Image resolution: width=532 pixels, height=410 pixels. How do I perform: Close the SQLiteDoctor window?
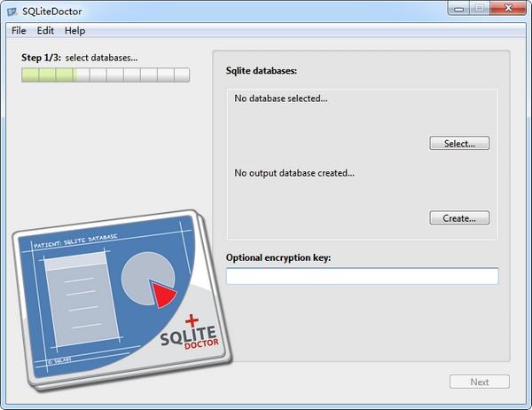click(508, 8)
